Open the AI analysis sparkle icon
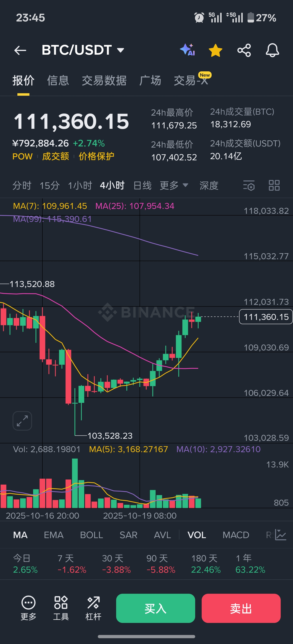 (x=187, y=50)
